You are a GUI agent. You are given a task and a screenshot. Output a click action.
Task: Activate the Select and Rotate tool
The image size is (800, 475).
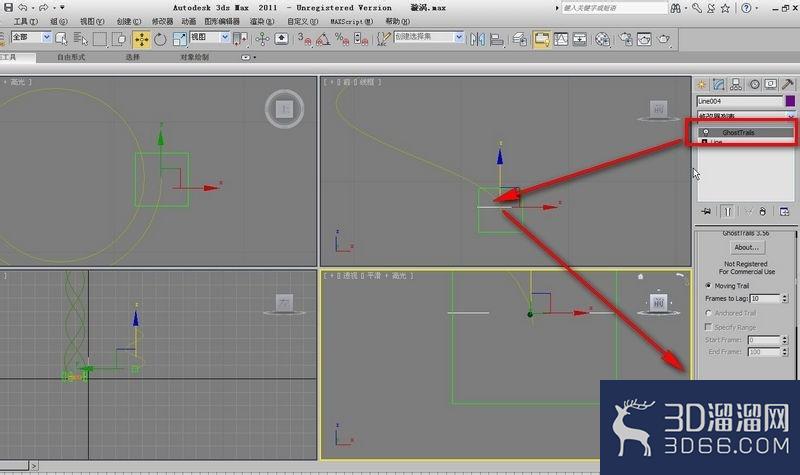[x=160, y=39]
